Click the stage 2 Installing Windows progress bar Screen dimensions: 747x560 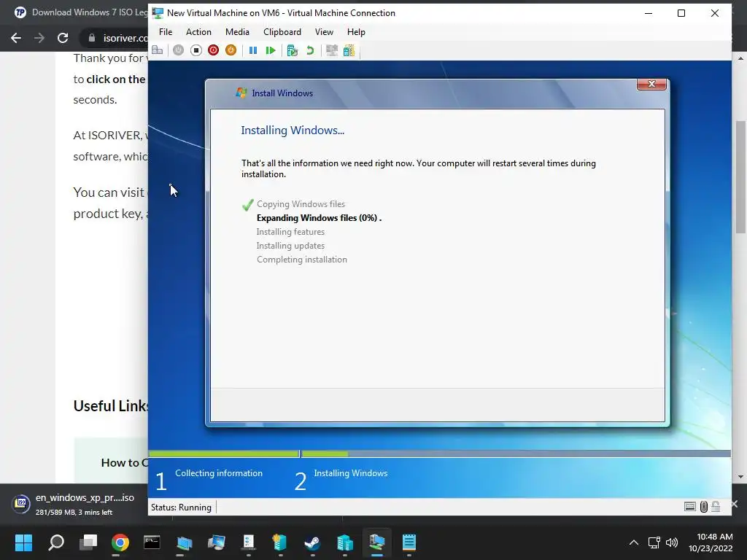516,454
